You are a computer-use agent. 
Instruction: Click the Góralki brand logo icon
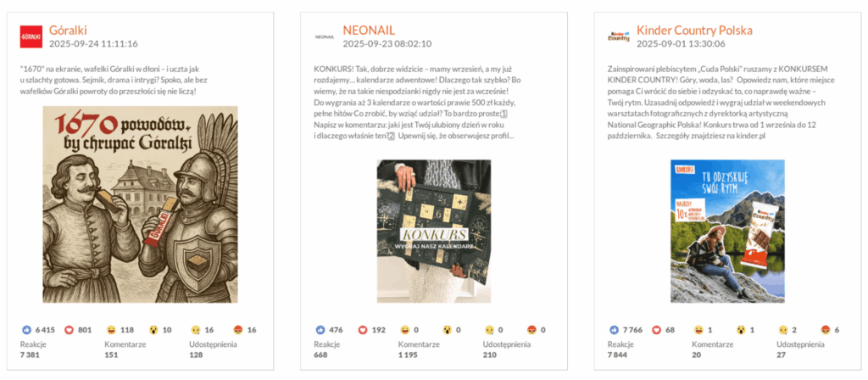[x=31, y=36]
